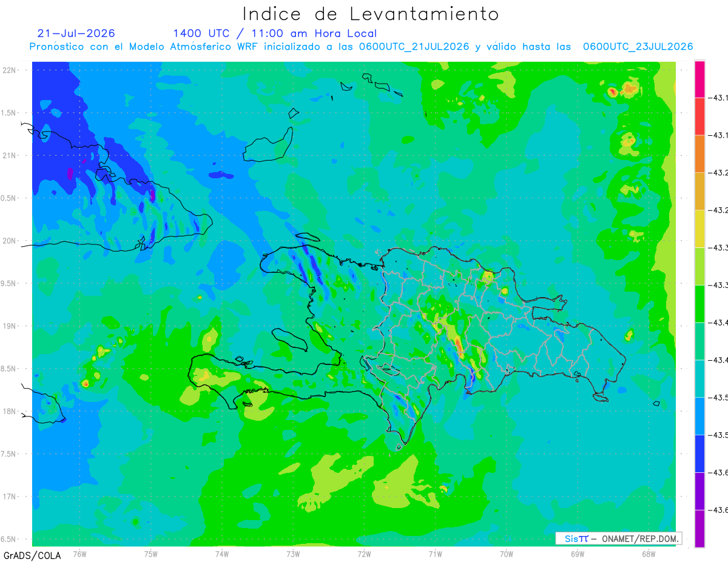Click the 'GrADS/COLA' label

click(32, 555)
